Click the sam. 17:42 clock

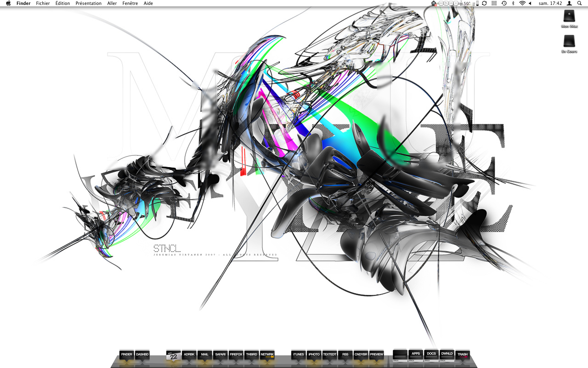pyautogui.click(x=550, y=3)
